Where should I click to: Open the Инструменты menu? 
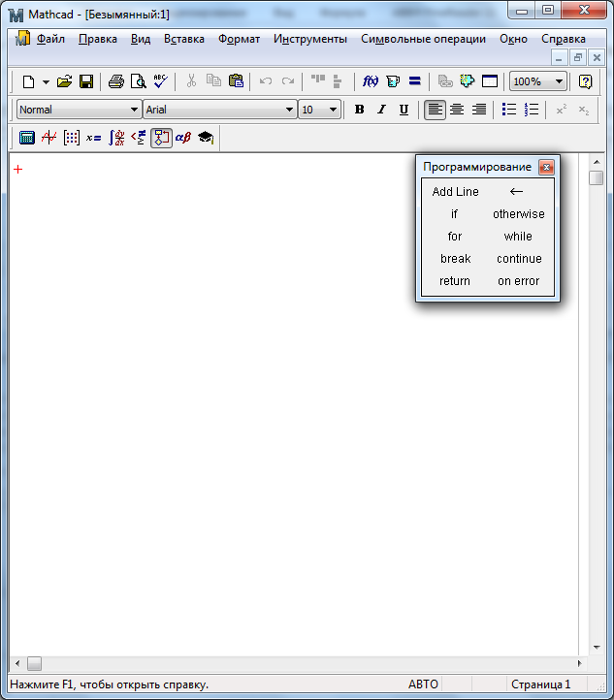(x=310, y=39)
